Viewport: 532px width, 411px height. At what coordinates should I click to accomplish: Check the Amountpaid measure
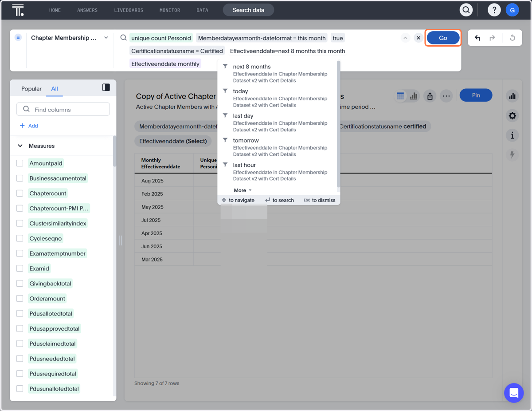coord(20,163)
